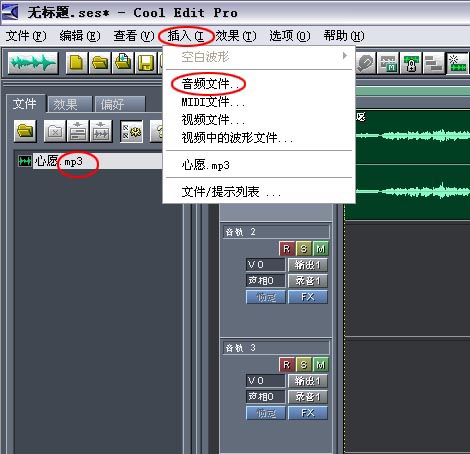Click the 锁定 lock button on track 3

point(266,413)
